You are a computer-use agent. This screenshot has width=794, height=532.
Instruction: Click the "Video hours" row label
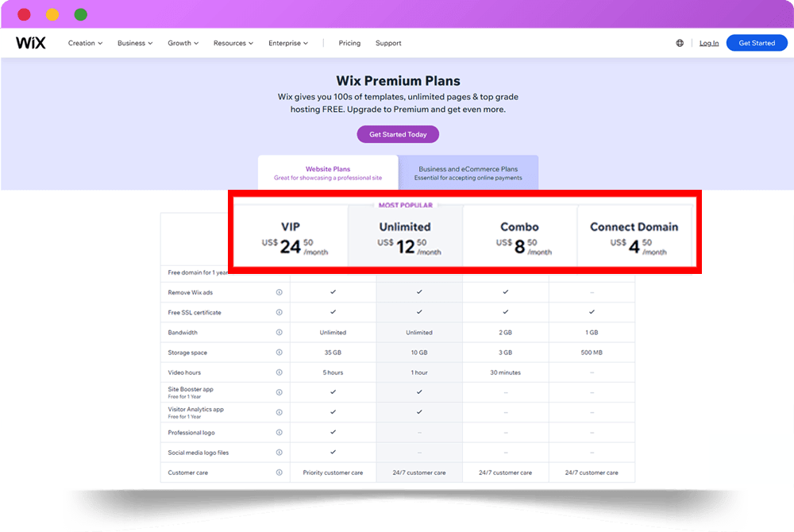click(184, 372)
